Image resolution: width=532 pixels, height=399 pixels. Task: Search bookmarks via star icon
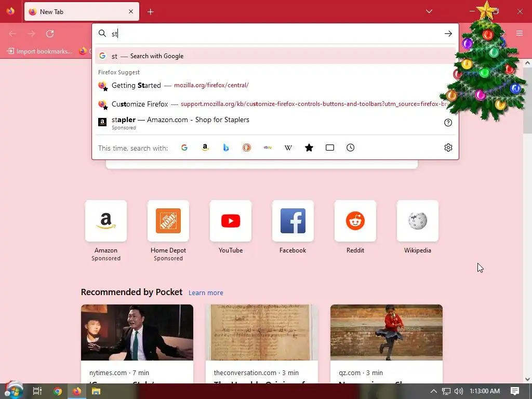coord(309,148)
